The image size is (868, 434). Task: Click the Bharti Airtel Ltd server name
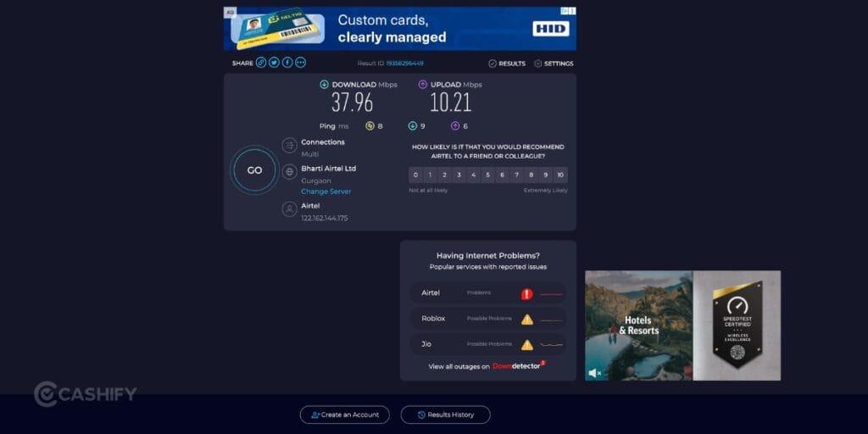coord(329,169)
